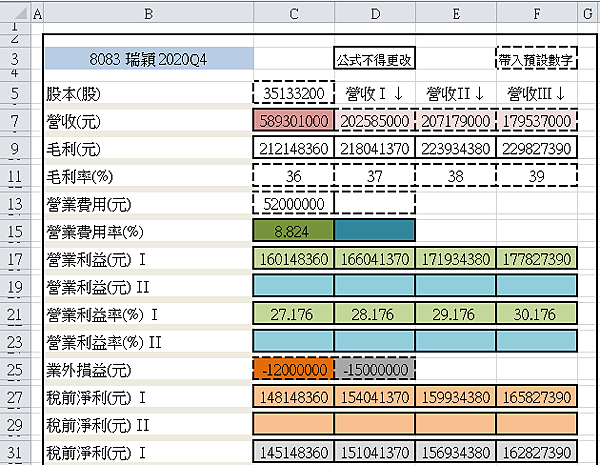This screenshot has height=465, width=600.
Task: Select row 25 header
Action: [15, 370]
